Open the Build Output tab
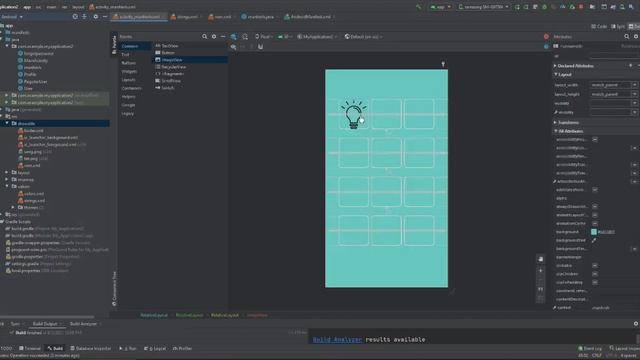 pos(45,324)
